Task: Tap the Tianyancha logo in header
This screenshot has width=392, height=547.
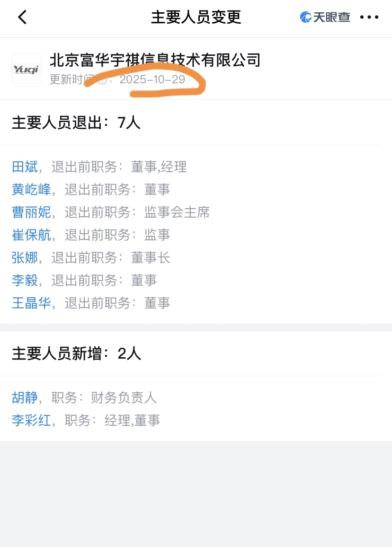Action: [x=325, y=18]
